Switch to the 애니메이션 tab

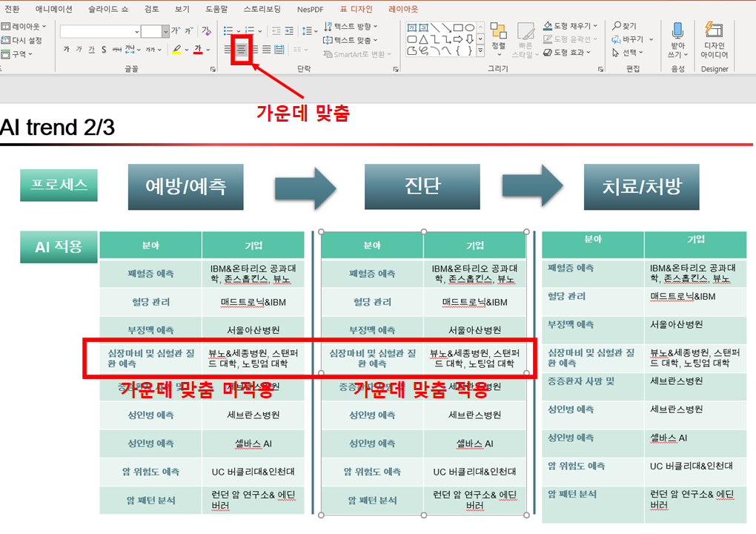pos(54,9)
